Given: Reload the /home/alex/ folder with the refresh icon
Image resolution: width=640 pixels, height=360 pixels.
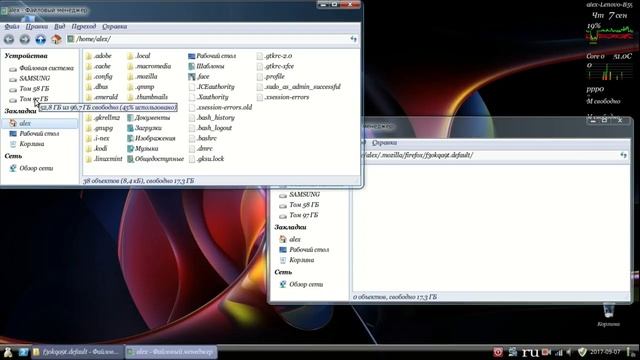Looking at the screenshot, I should tap(353, 39).
